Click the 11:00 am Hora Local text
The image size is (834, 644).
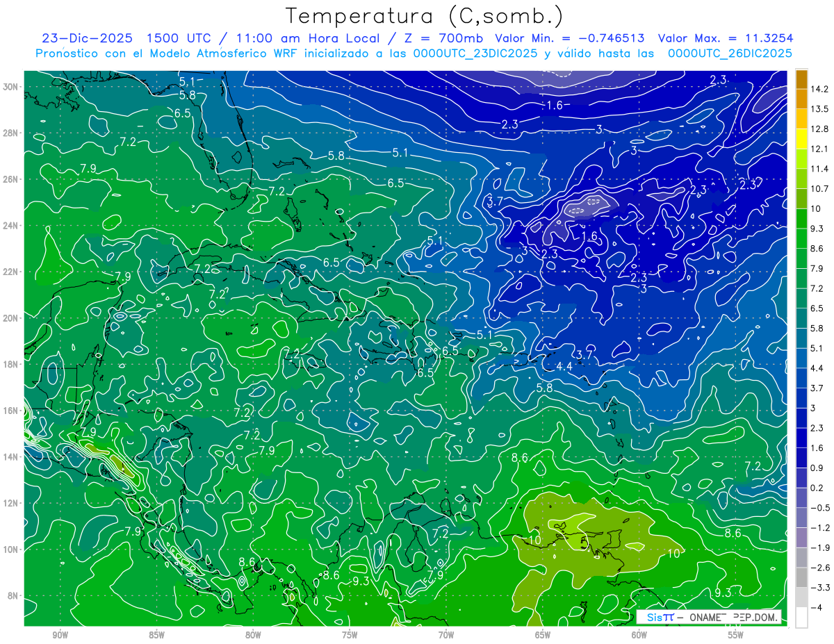304,38
